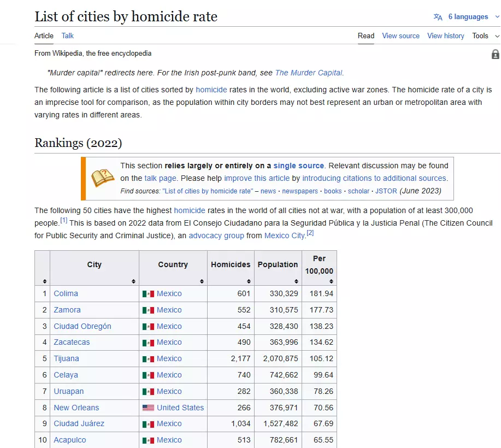Switch to the Article tab

[x=44, y=36]
